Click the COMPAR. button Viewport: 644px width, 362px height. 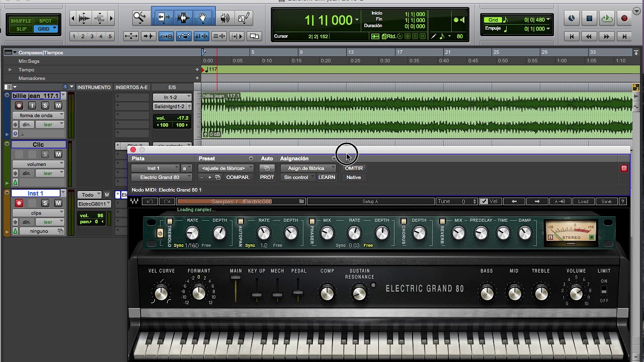click(x=237, y=177)
